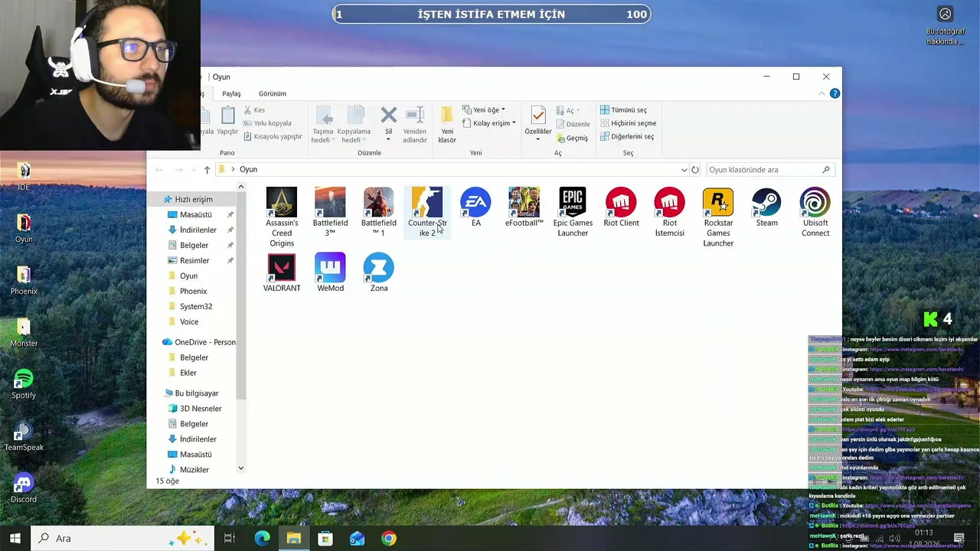The width and height of the screenshot is (980, 551).
Task: Click Hiçbirini seçme in the ribbon
Action: point(628,123)
